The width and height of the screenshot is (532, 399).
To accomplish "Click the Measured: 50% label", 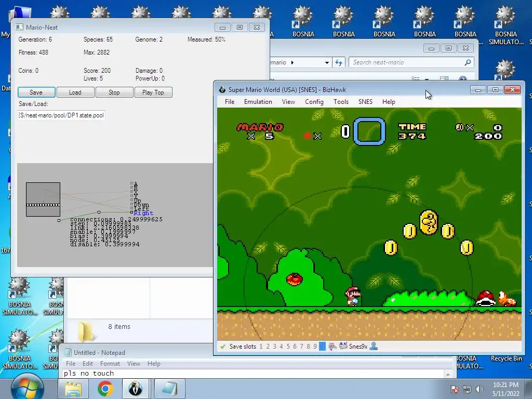I will (206, 39).
